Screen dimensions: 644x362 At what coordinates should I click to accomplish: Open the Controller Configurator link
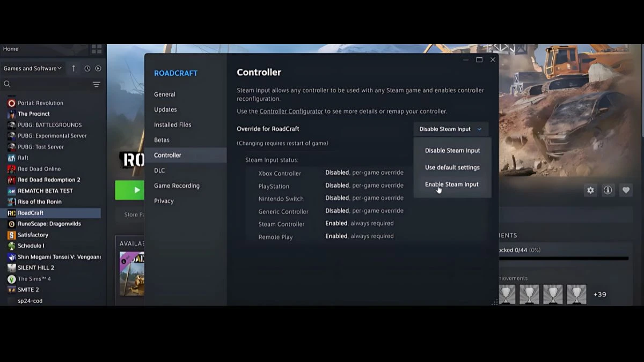(x=291, y=112)
